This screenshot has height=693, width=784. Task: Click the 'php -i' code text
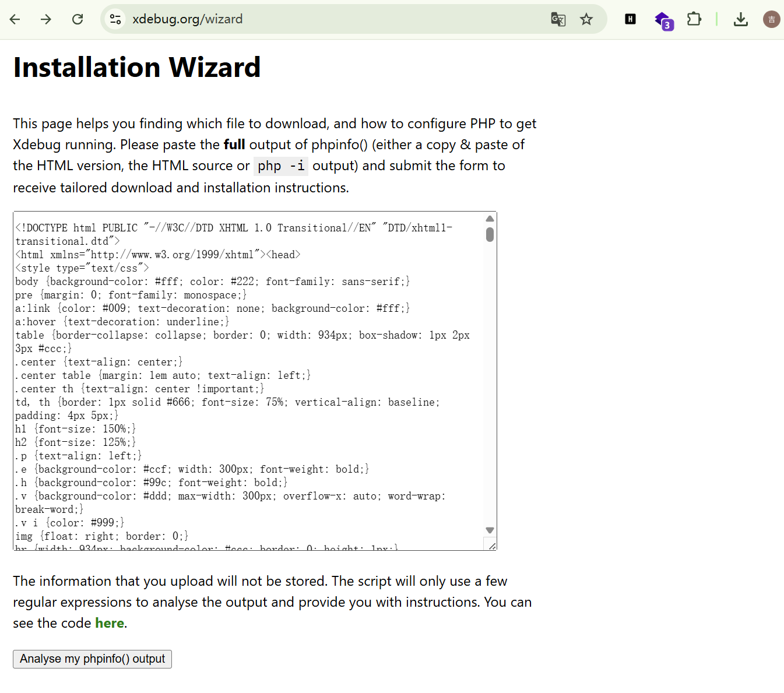coord(281,166)
